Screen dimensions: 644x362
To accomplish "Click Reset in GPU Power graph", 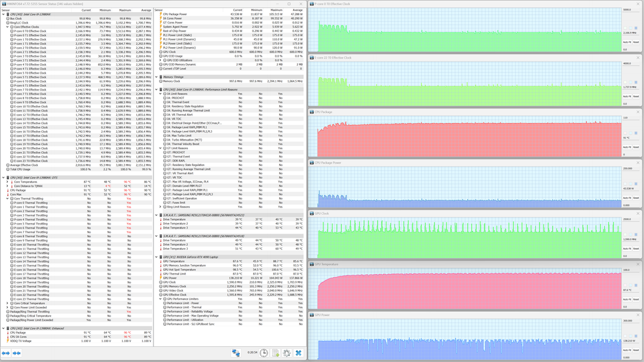I will (636, 351).
